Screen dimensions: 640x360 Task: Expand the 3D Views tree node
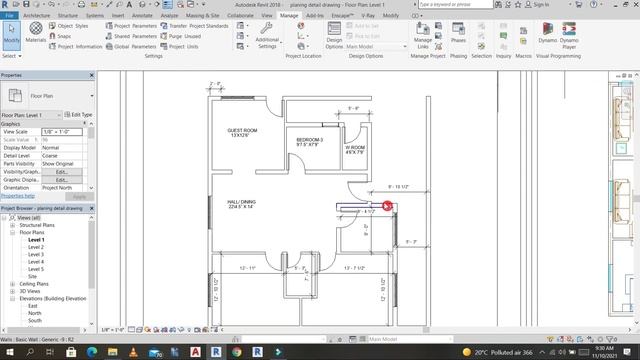click(x=12, y=291)
